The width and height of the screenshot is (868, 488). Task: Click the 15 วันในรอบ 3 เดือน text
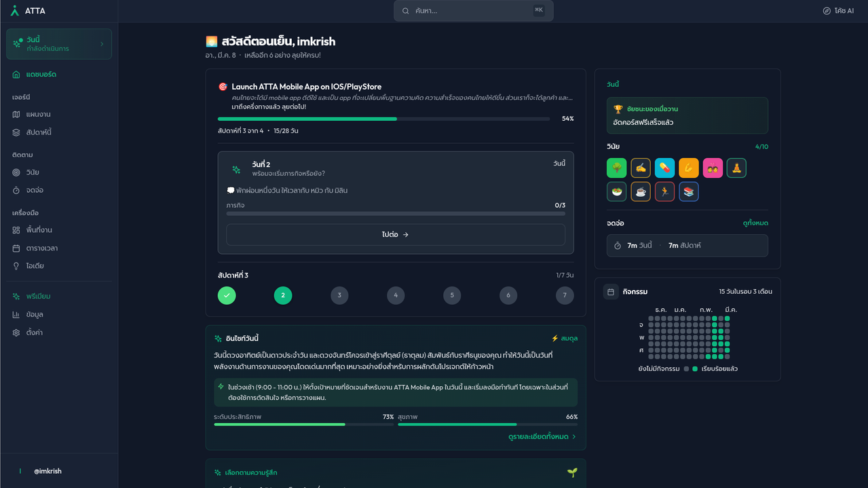pos(745,291)
